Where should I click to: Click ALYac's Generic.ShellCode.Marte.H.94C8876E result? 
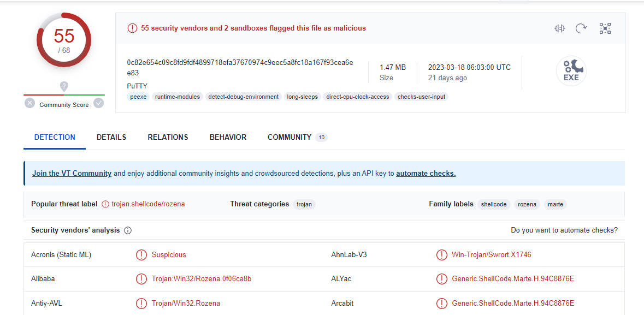pyautogui.click(x=513, y=279)
